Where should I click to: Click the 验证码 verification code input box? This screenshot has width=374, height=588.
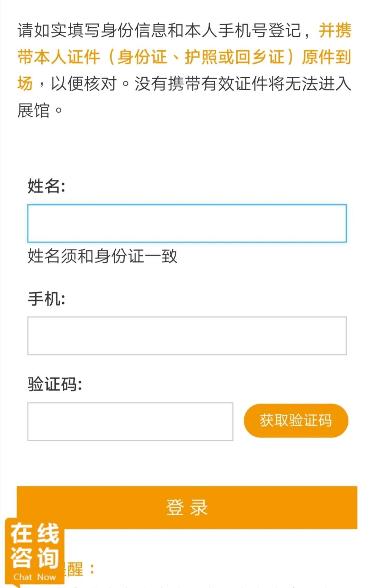(130, 421)
